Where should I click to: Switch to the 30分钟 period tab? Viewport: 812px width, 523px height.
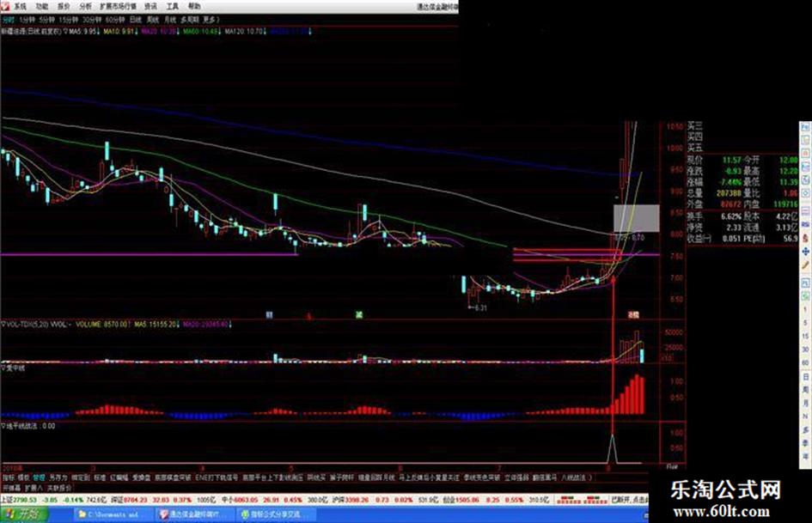(x=92, y=20)
